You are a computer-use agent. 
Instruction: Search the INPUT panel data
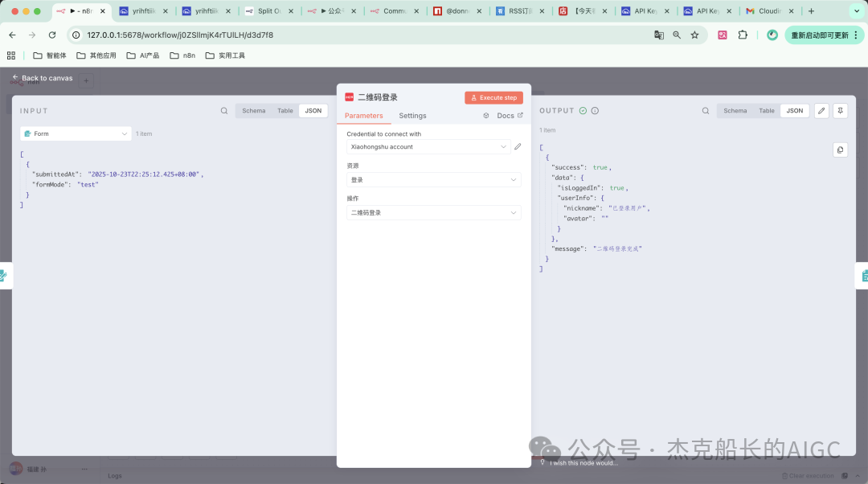pyautogui.click(x=224, y=111)
